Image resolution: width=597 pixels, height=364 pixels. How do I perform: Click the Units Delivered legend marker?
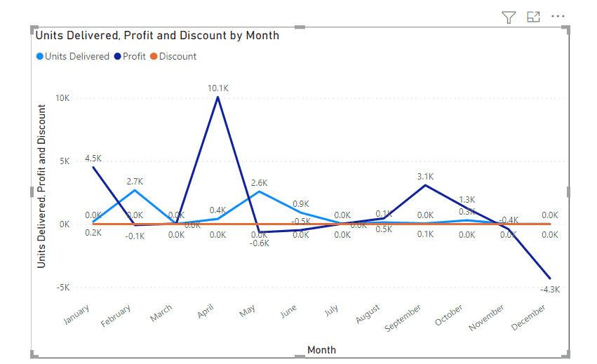tap(39, 56)
